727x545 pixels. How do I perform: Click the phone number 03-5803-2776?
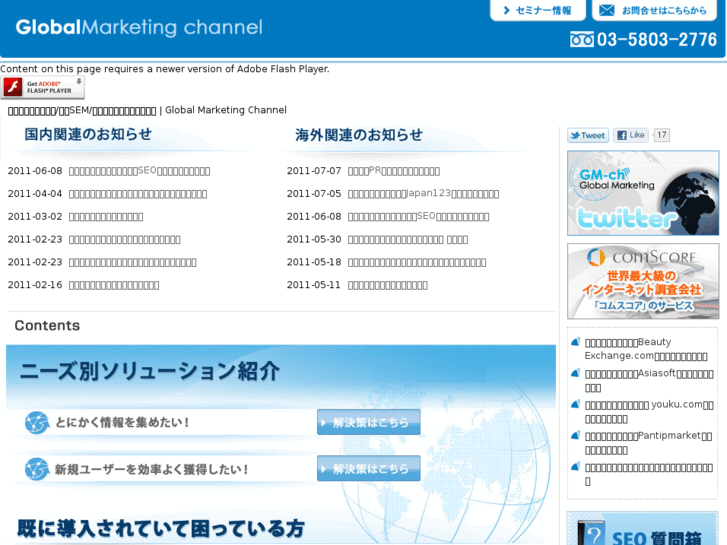tap(657, 40)
